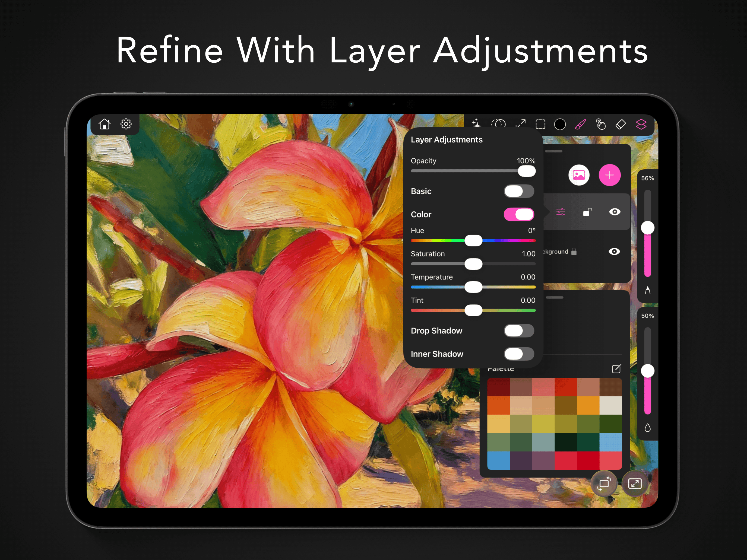The height and width of the screenshot is (560, 747).
Task: Enable Drop Shadow
Action: 519,331
